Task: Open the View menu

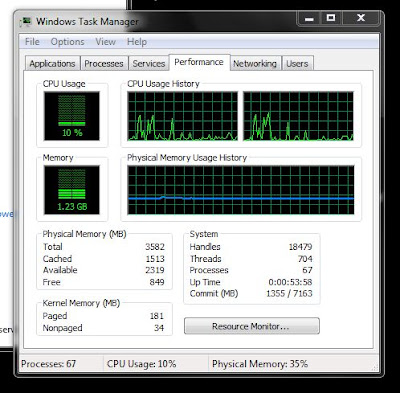Action: tap(106, 42)
